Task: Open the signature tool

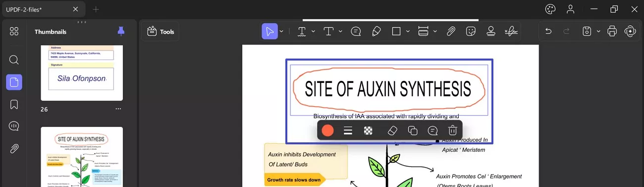Action: coord(511,31)
